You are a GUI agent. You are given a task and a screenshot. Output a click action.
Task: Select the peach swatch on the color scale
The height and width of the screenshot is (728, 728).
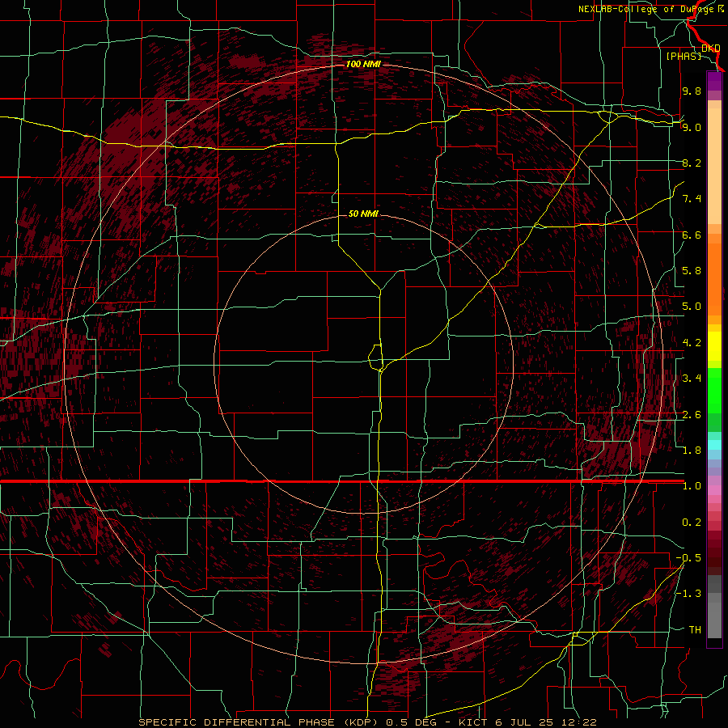[x=714, y=166]
